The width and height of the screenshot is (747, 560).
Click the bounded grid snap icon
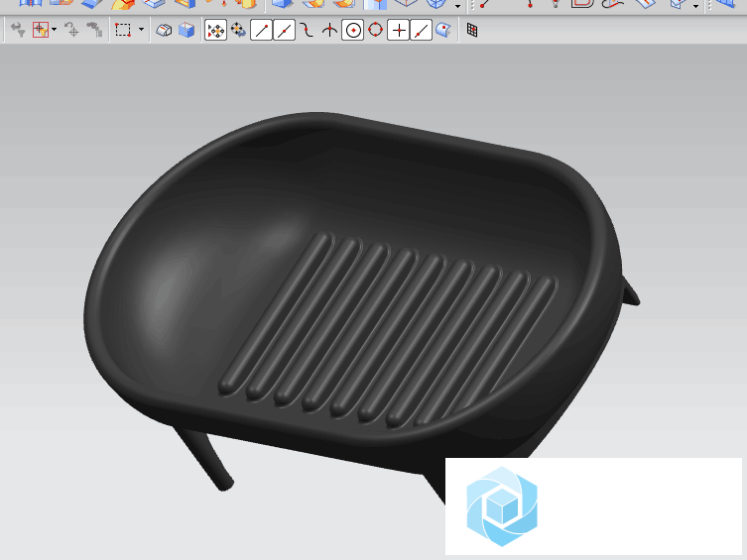pos(472,31)
